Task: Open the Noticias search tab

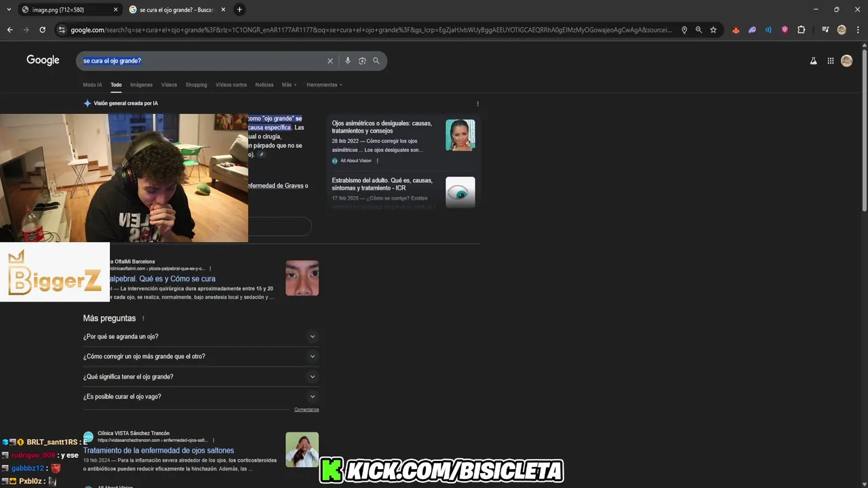Action: coord(264,85)
